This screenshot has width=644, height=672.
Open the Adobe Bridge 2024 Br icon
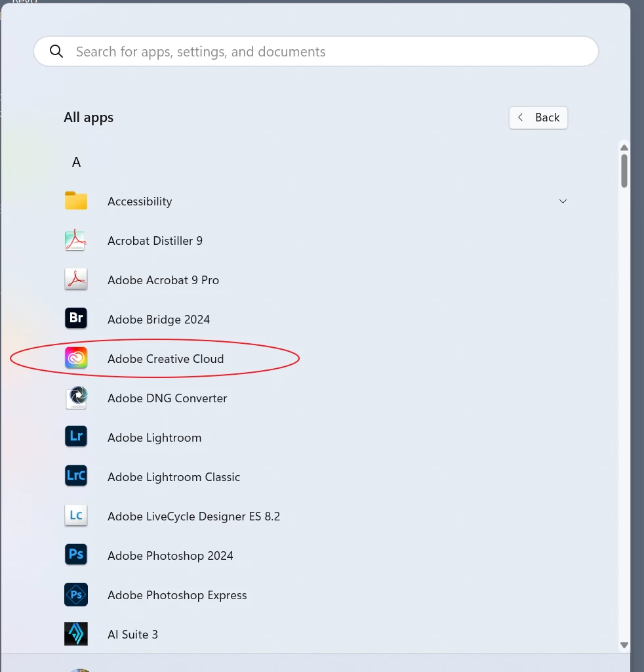coord(76,318)
